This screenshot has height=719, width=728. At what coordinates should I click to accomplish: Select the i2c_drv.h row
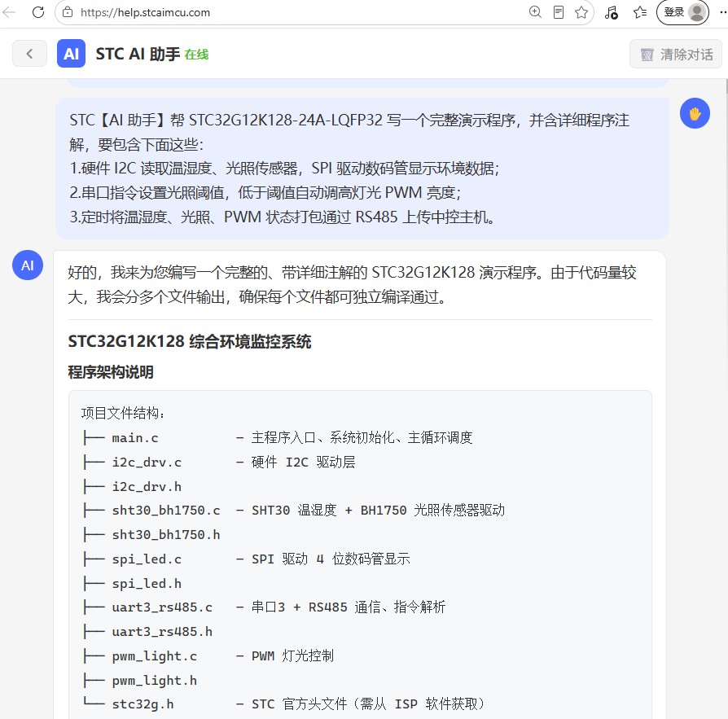click(x=132, y=486)
